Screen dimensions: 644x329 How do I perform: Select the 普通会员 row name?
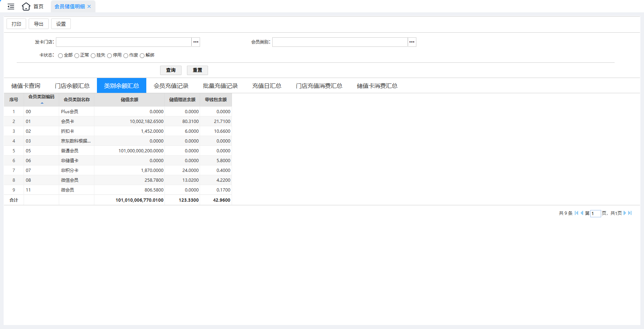coord(70,151)
